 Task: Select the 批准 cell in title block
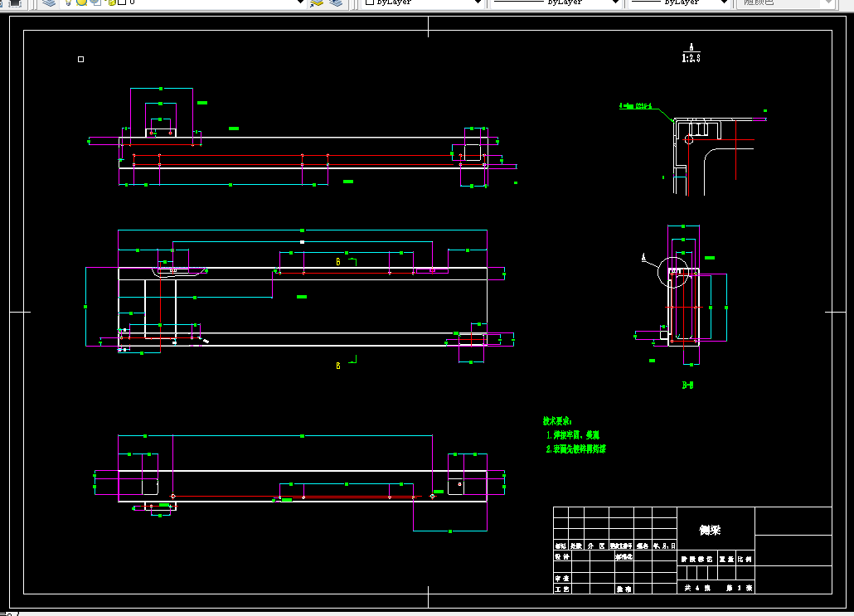pyautogui.click(x=624, y=589)
